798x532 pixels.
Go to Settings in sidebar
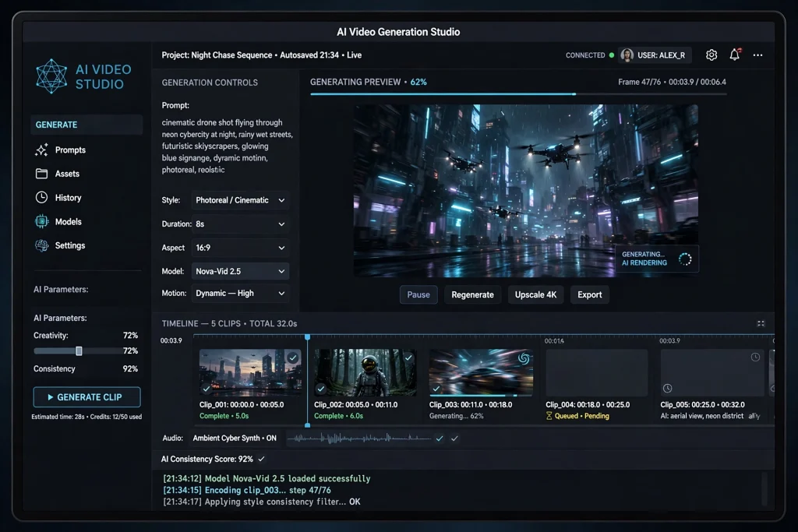(70, 245)
